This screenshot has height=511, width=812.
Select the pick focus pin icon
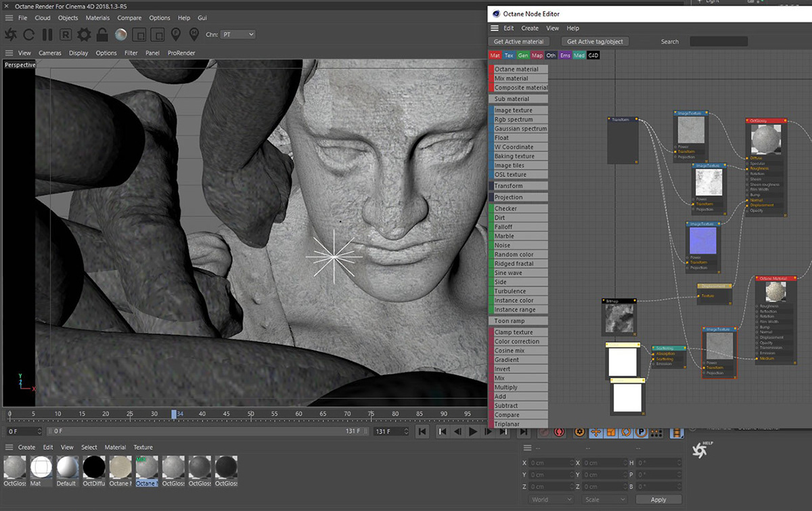175,35
